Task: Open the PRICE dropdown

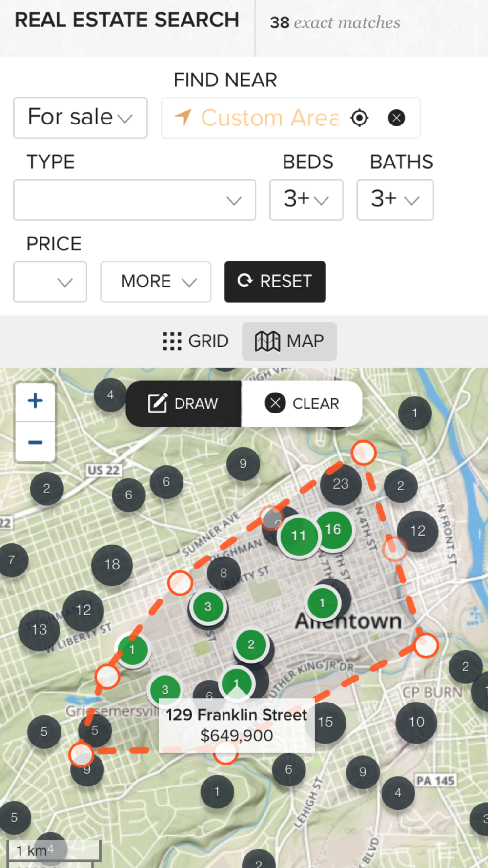Action: tap(50, 282)
